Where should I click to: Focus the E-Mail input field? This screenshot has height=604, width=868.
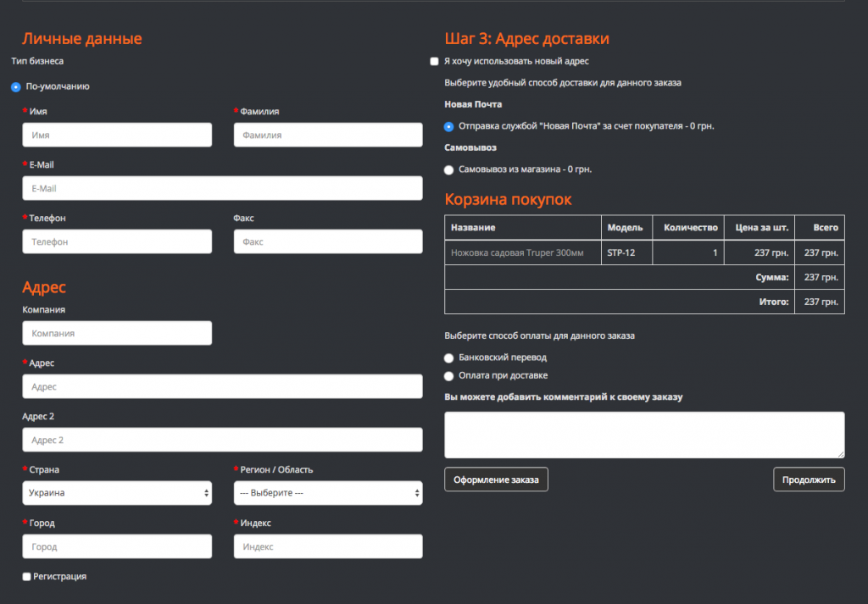(222, 188)
